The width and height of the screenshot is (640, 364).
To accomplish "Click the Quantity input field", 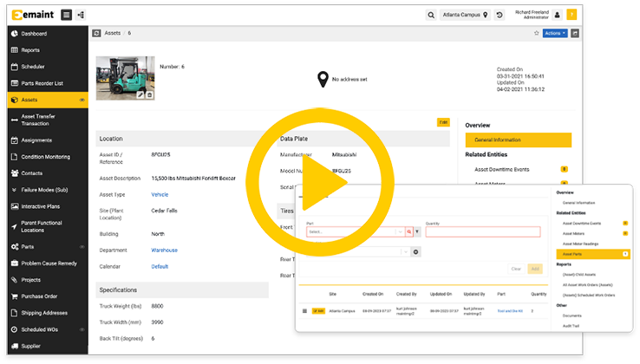I will [483, 231].
